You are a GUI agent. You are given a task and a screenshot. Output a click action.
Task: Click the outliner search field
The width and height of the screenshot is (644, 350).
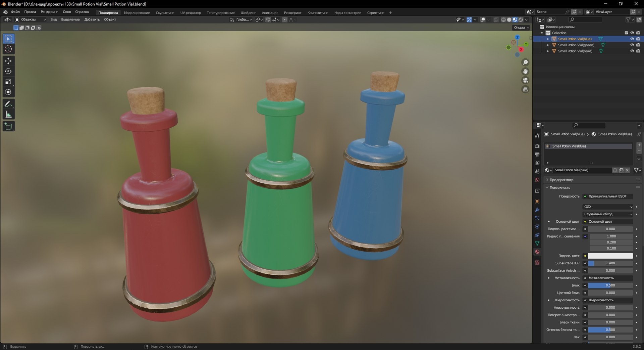point(585,20)
